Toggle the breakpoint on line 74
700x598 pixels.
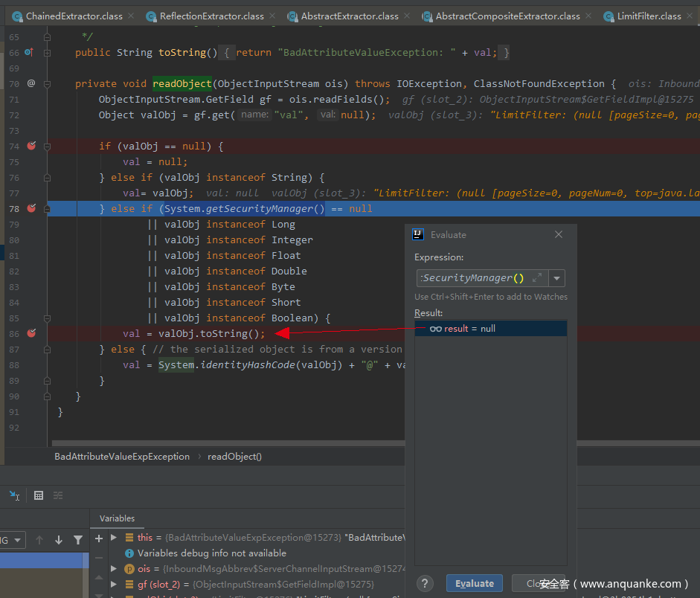(31, 147)
